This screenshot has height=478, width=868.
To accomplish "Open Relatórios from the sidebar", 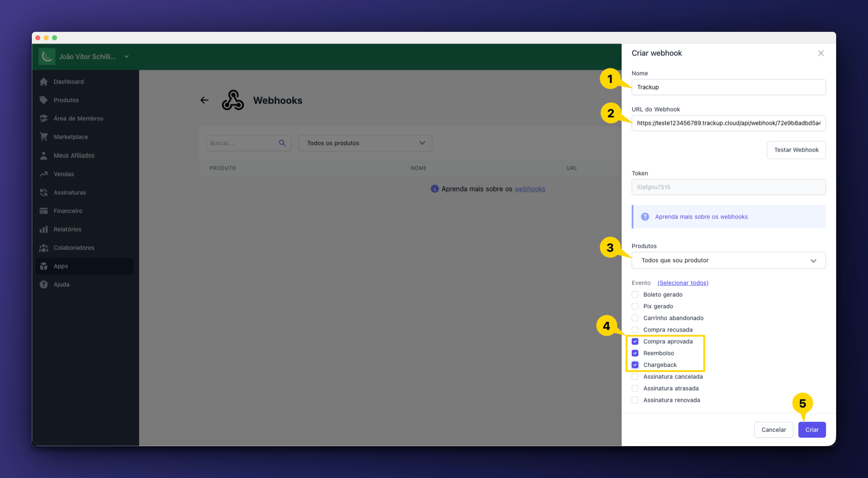I will [x=84, y=229].
